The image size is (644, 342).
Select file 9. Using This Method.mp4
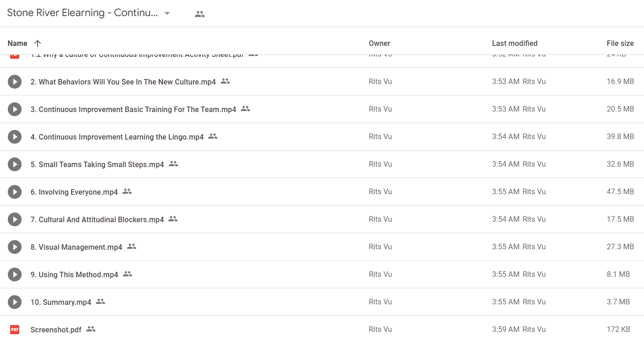coord(74,275)
